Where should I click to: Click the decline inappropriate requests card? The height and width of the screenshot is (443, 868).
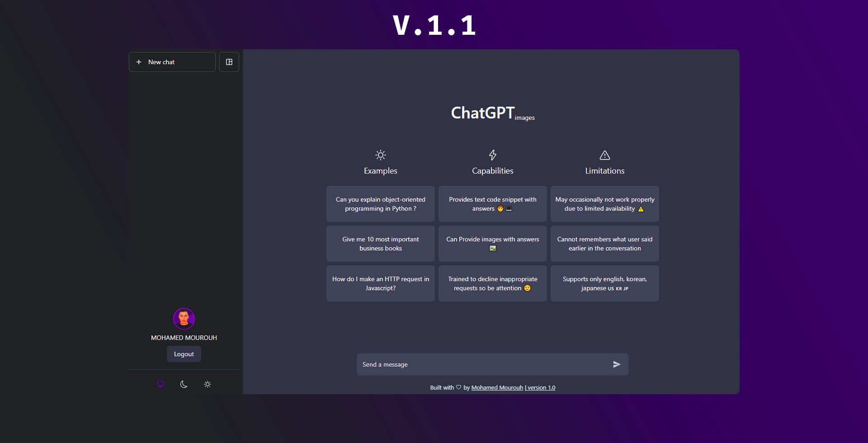(x=493, y=283)
